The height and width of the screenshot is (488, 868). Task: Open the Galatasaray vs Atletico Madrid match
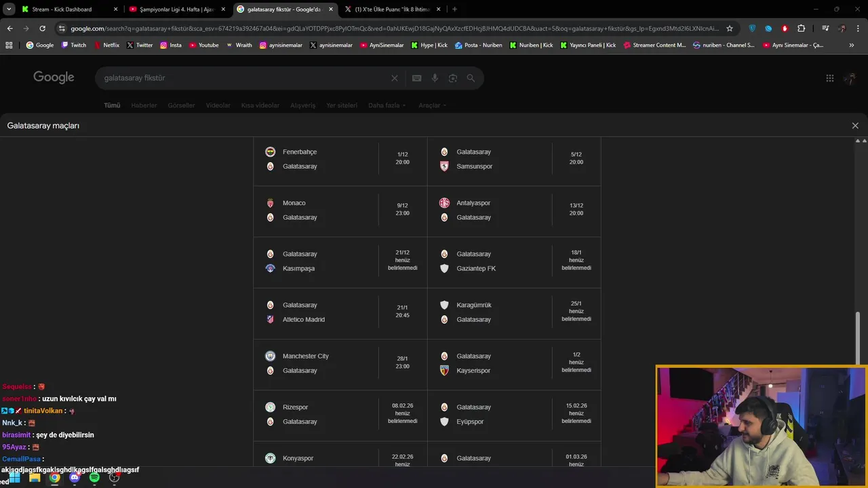point(340,312)
